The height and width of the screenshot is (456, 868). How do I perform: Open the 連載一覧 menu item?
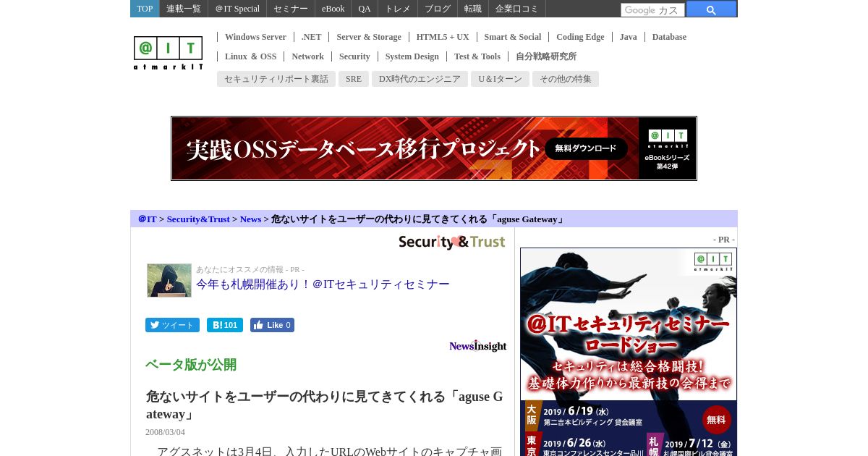click(184, 9)
